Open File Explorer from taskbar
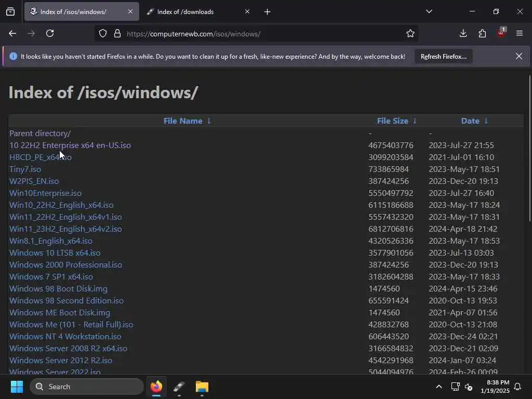 (x=202, y=387)
